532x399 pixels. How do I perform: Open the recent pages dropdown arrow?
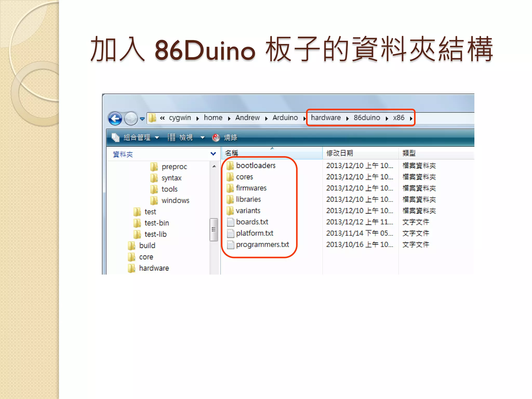(142, 119)
